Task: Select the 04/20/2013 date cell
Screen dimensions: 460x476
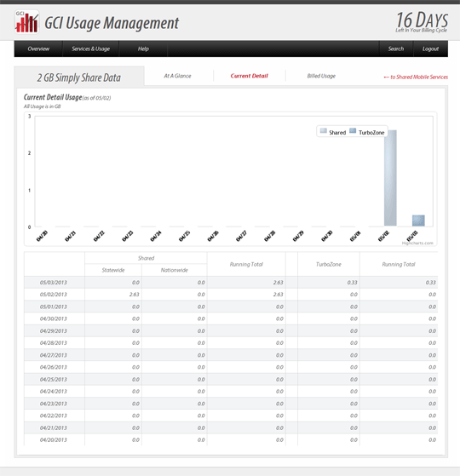Action: coord(54,440)
